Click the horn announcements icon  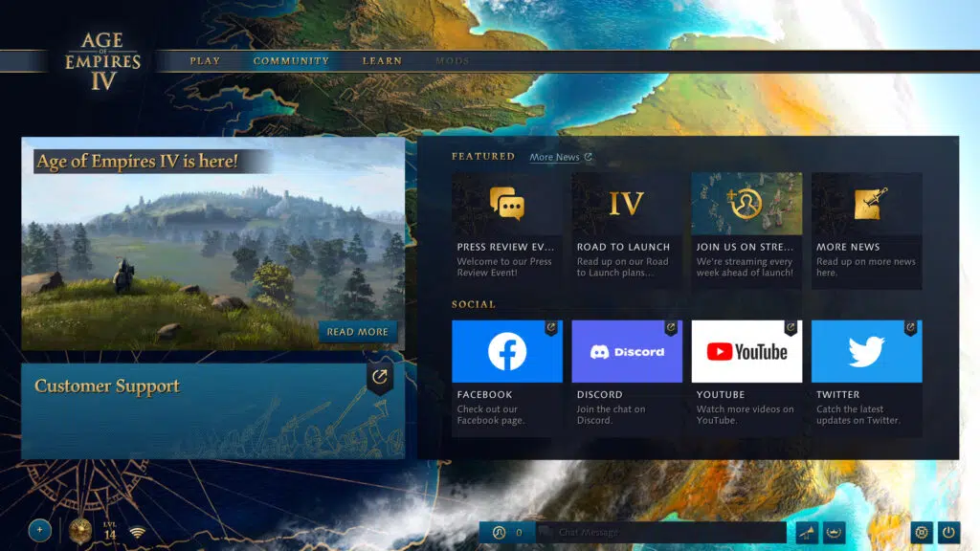[x=807, y=532]
